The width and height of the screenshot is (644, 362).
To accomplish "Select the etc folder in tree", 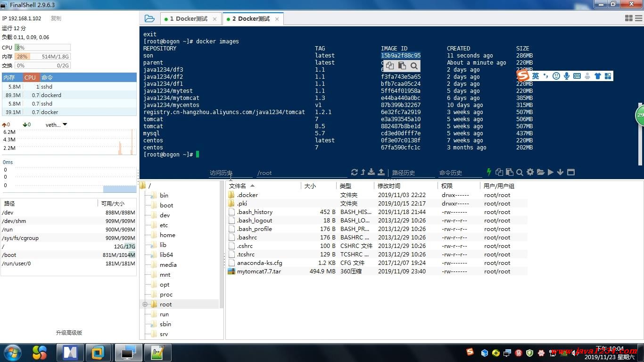I will pyautogui.click(x=164, y=225).
